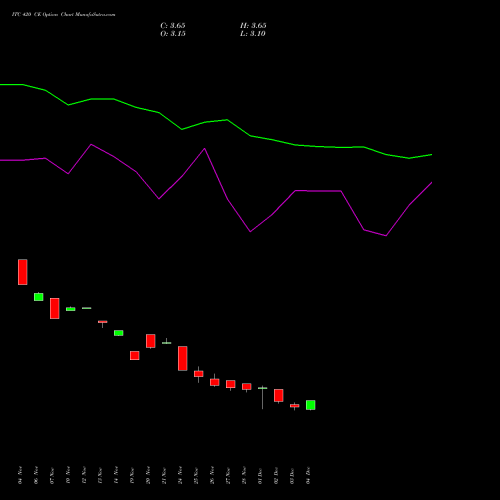Image resolution: width=500 pixels, height=500 pixels.
Task: Select the close value C: 3.65
Action: coord(173,26)
